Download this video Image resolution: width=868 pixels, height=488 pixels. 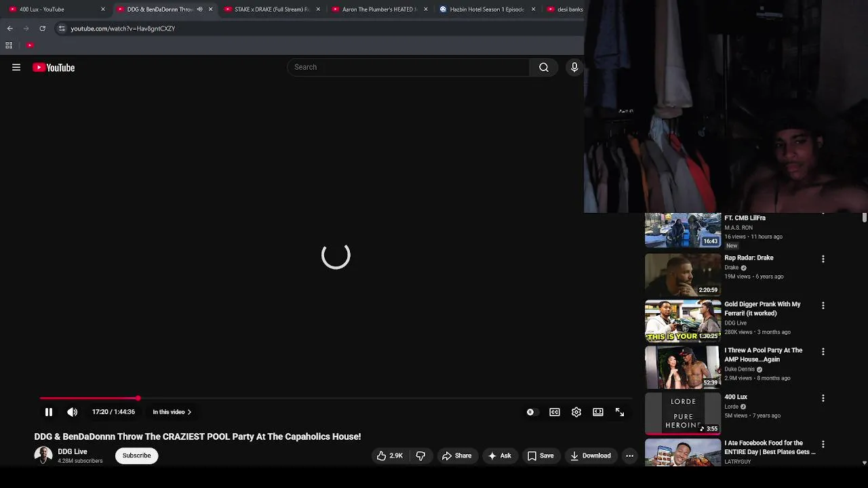(x=591, y=456)
